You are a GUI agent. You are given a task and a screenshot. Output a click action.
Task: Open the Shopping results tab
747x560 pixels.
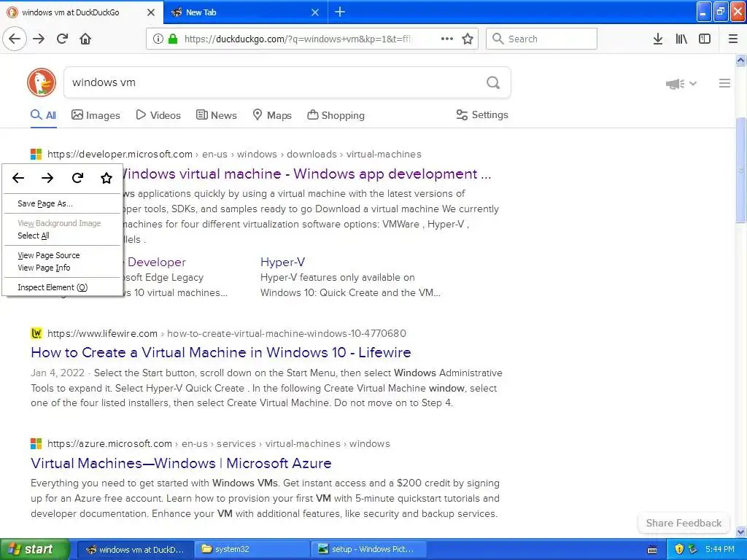336,115
